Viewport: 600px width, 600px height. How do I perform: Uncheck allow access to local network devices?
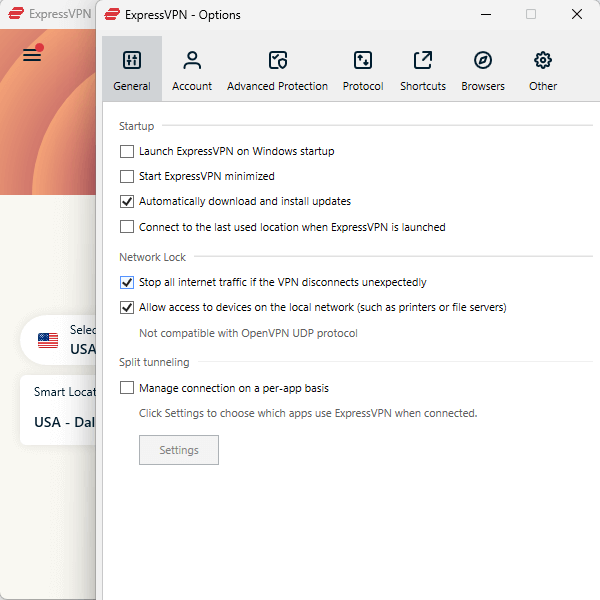pyautogui.click(x=127, y=308)
